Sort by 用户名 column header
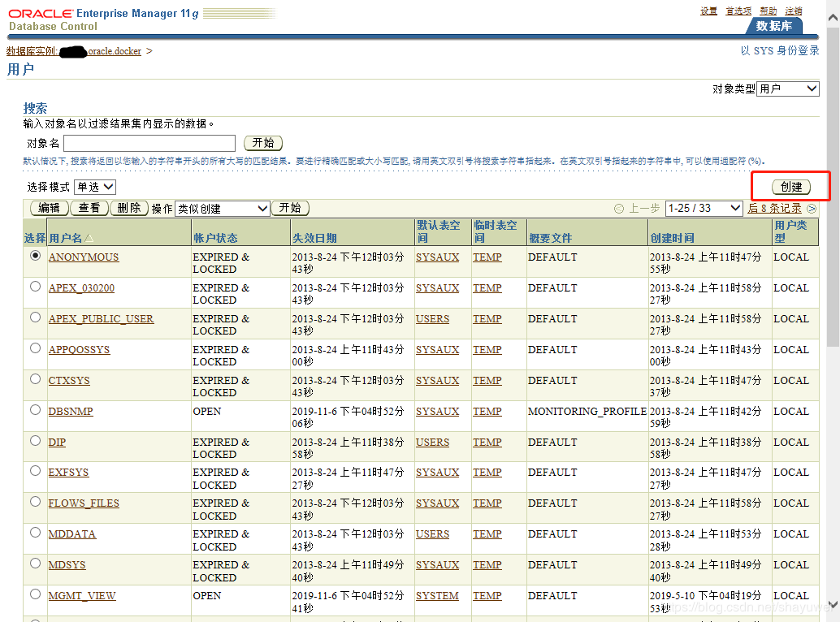The width and height of the screenshot is (840, 622). [x=65, y=238]
